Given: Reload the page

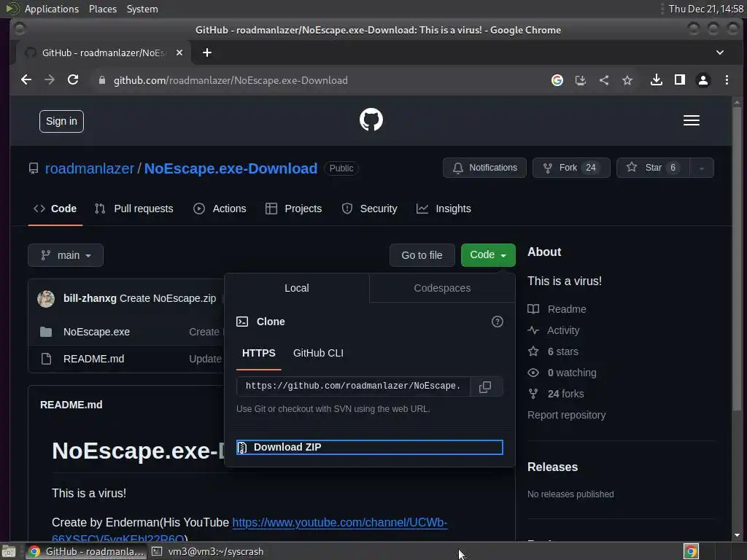Looking at the screenshot, I should tap(73, 80).
